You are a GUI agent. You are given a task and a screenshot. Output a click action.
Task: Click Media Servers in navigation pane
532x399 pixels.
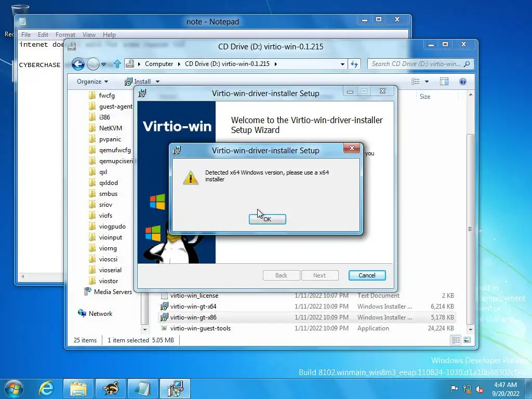pos(108,292)
